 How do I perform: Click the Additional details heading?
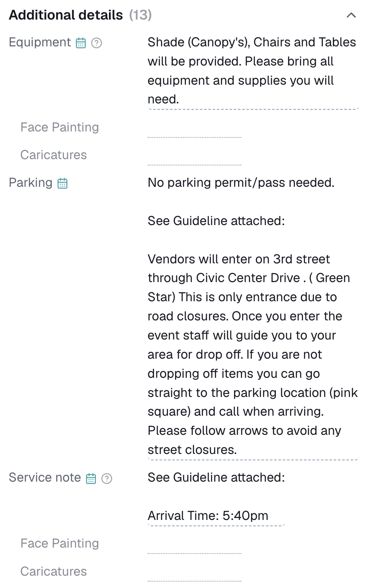click(66, 15)
